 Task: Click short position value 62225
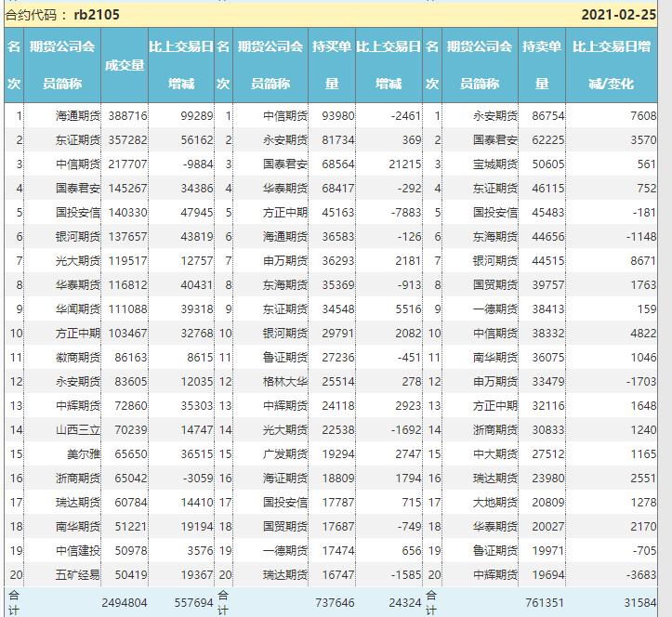548,139
